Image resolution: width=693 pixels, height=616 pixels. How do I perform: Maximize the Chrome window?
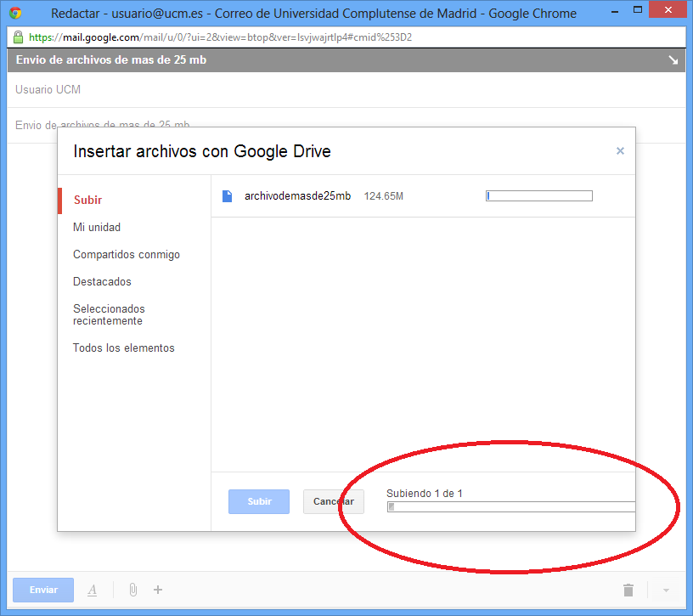[638, 9]
